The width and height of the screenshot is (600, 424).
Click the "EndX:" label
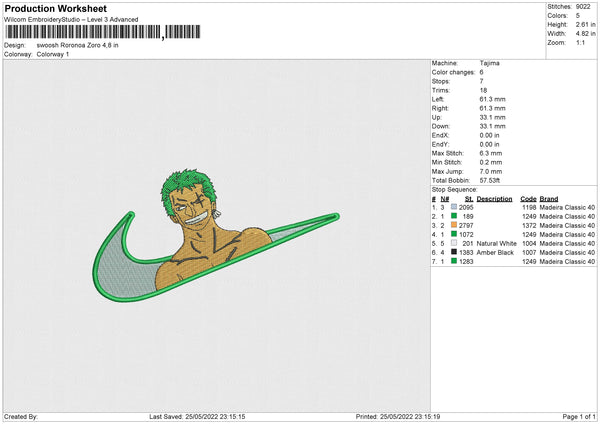click(440, 135)
